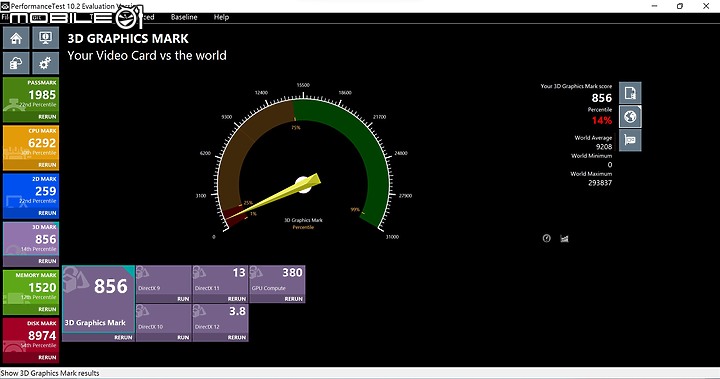Run the DirectX 9 test
Screen dimensions: 720x379
(x=183, y=299)
